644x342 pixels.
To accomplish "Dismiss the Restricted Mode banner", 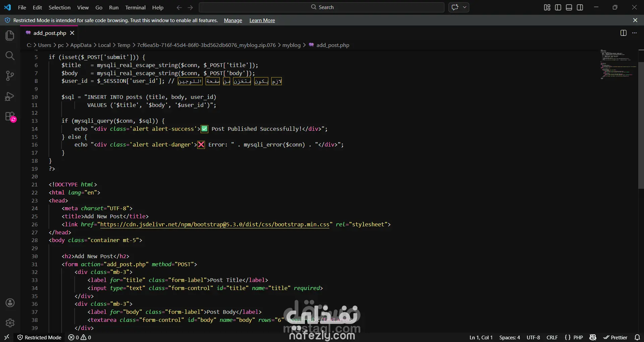I will tap(635, 20).
